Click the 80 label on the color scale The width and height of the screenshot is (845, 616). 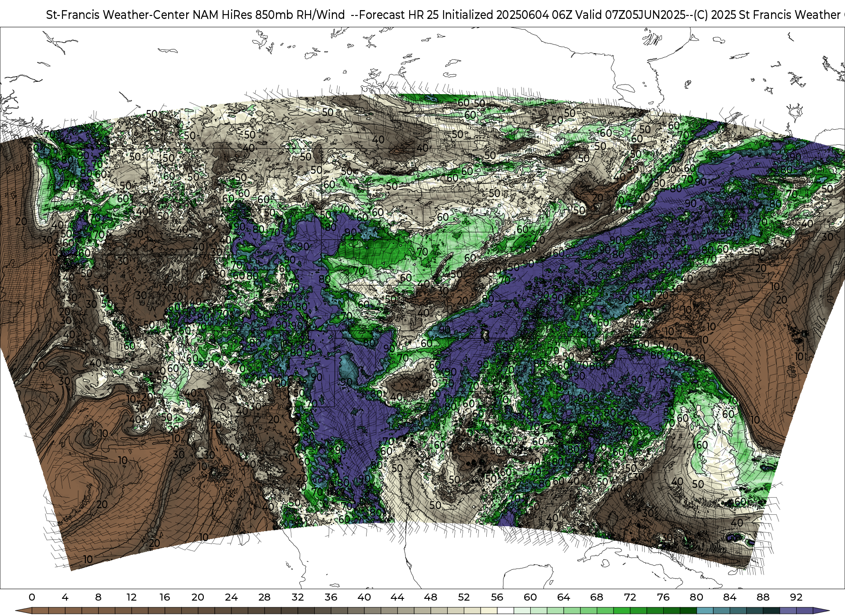pyautogui.click(x=696, y=597)
